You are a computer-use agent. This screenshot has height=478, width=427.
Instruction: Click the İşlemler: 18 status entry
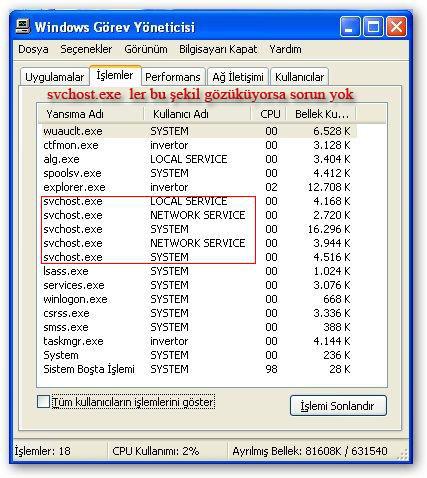point(42,451)
